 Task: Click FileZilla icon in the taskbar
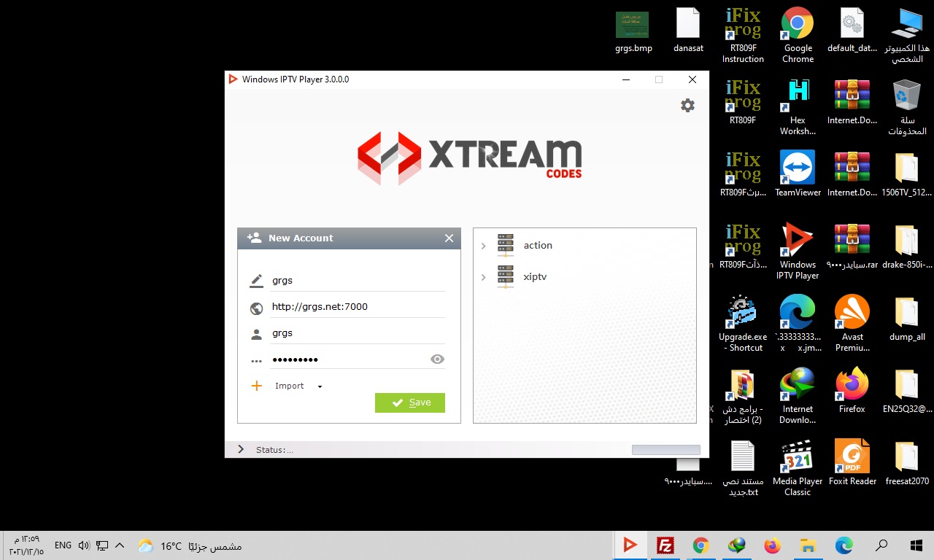tap(665, 545)
